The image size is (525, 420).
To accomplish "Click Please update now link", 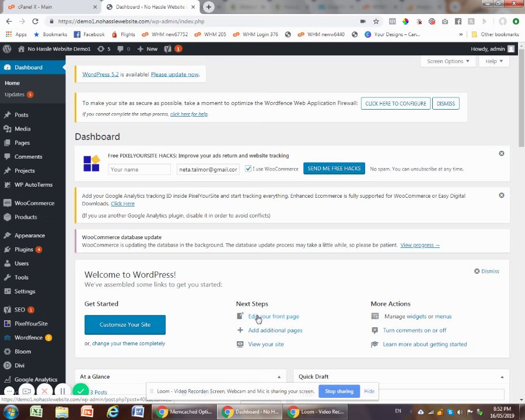I will 175,74.
